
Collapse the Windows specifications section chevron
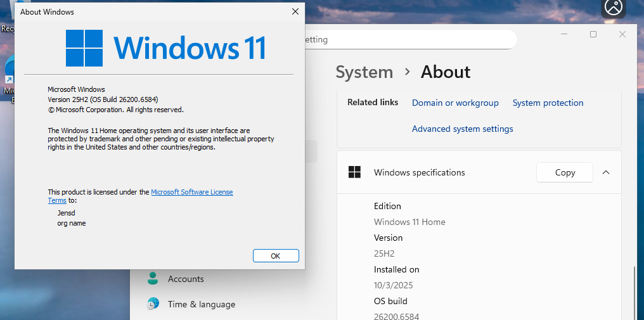606,172
